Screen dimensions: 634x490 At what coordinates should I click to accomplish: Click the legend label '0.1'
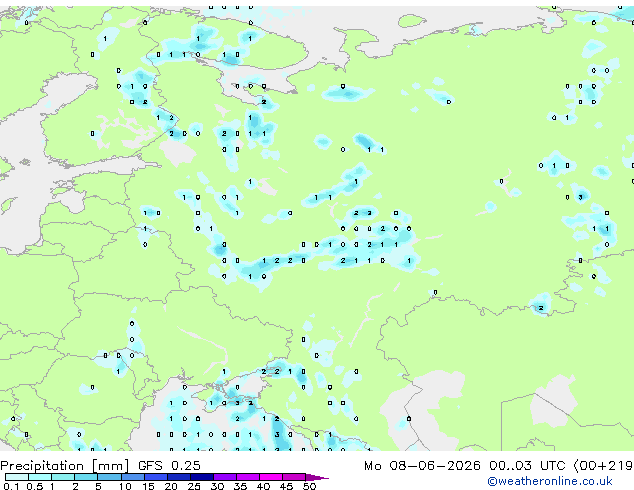[x=11, y=486]
